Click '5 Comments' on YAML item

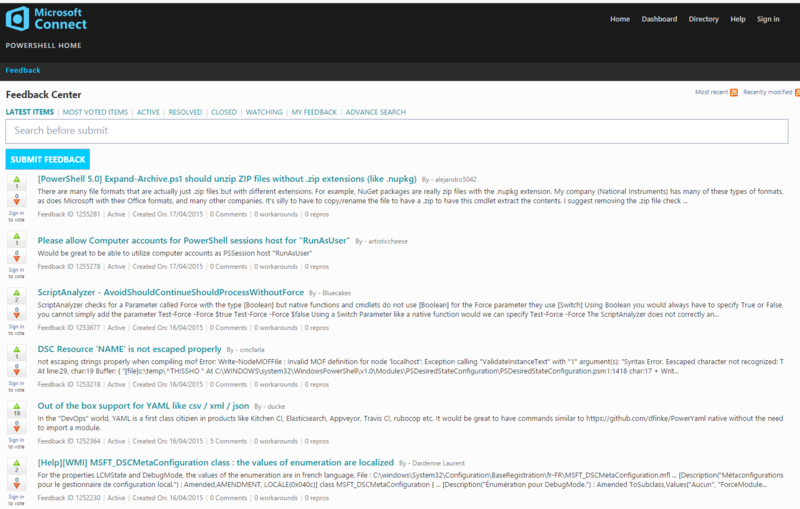tap(228, 441)
